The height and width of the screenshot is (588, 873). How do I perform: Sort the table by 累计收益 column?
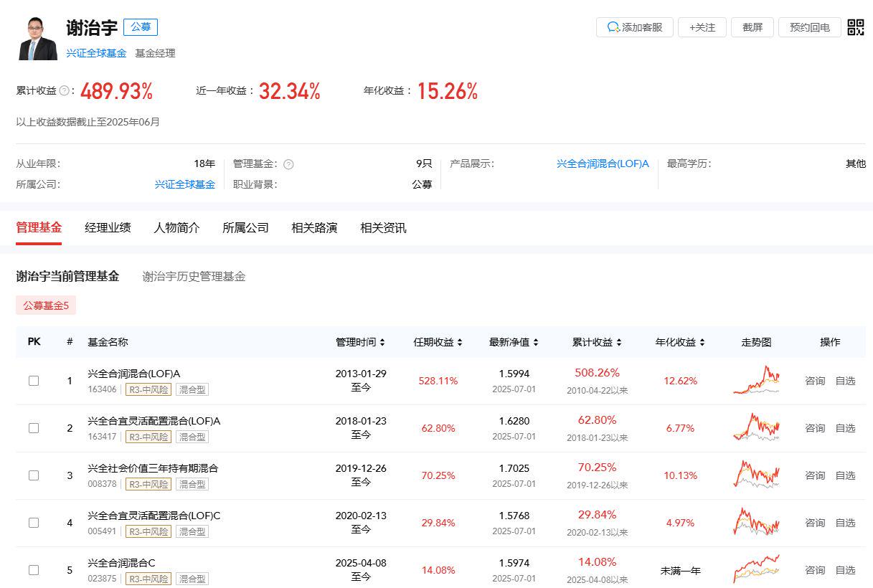tap(597, 342)
